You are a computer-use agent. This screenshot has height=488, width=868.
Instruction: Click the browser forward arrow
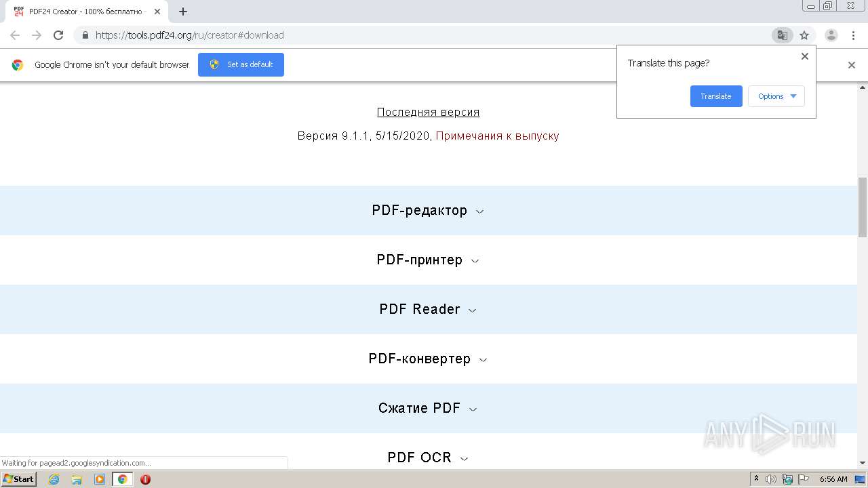(x=37, y=35)
